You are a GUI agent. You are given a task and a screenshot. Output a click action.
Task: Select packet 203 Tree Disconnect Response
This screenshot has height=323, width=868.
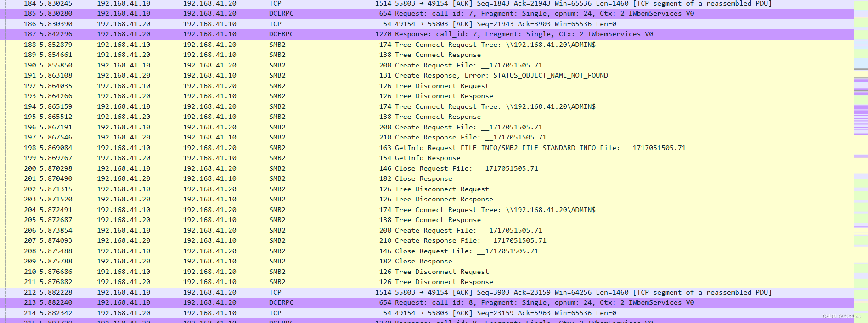click(x=427, y=200)
